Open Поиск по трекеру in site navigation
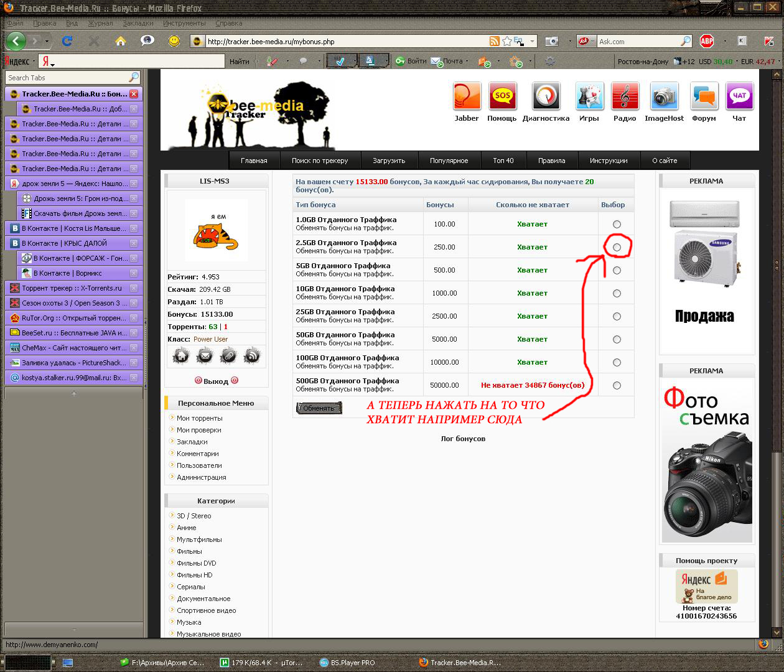 pyautogui.click(x=320, y=161)
